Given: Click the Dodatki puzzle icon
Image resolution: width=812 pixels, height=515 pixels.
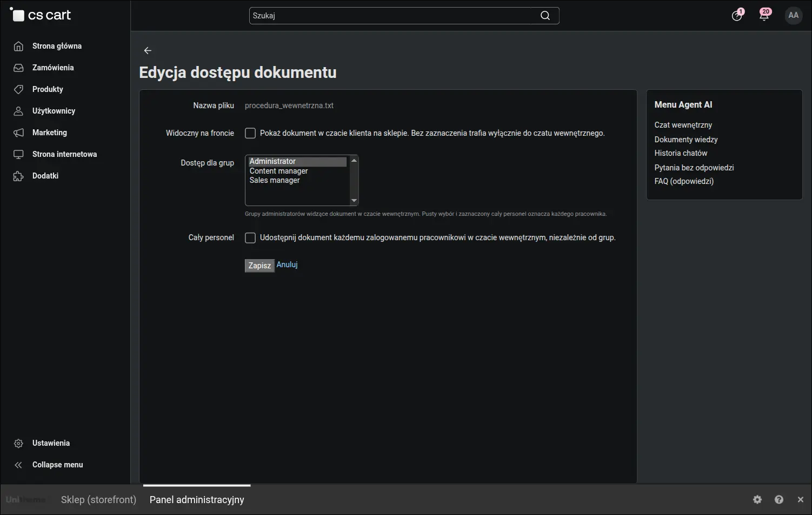Looking at the screenshot, I should coord(18,176).
